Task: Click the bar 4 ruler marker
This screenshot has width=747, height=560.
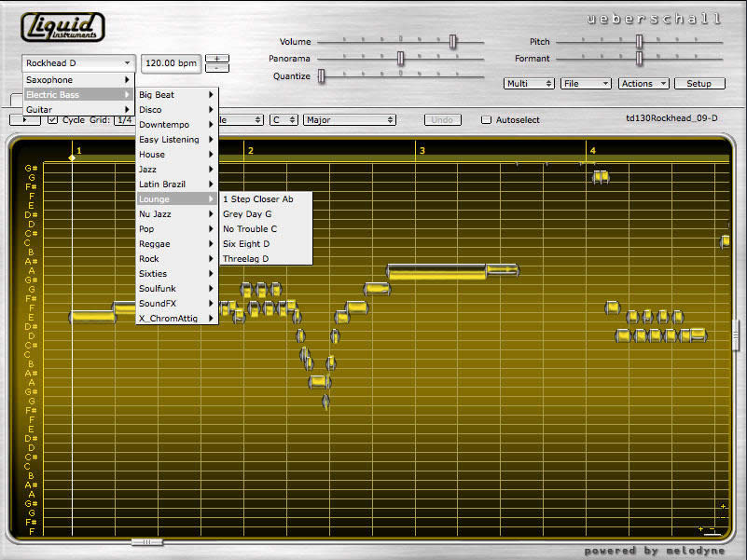Action: (592, 150)
